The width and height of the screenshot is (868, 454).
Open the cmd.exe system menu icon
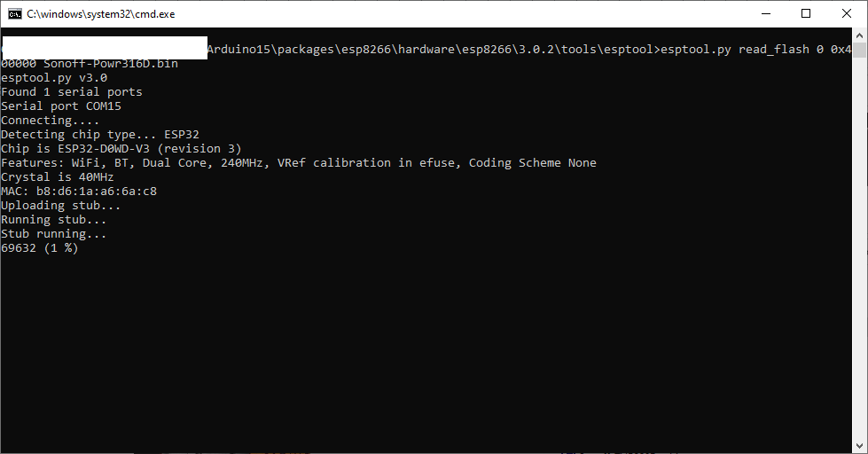pyautogui.click(x=15, y=14)
